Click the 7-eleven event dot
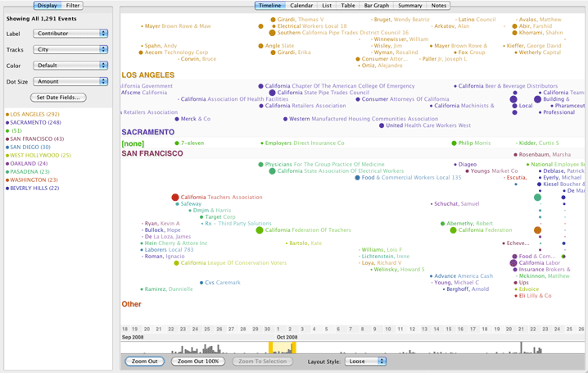 pos(177,143)
